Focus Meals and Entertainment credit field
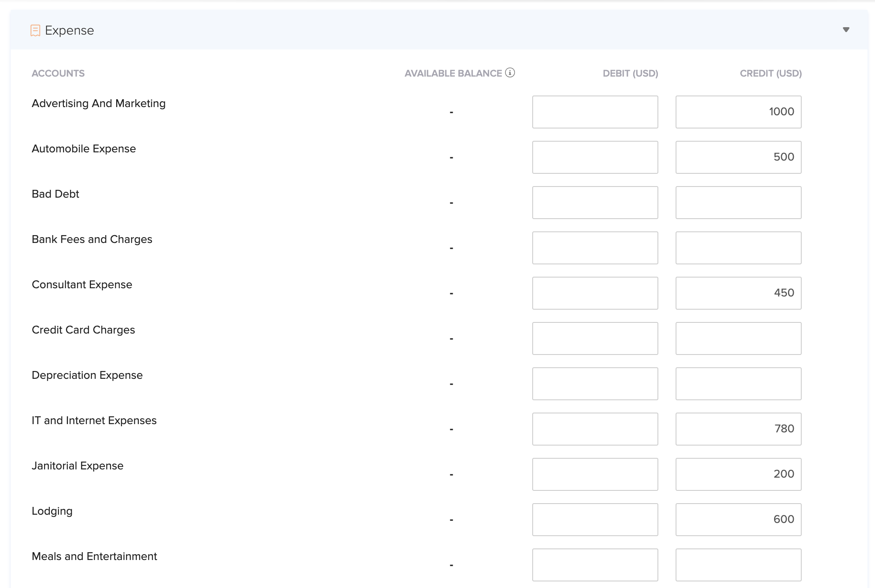875x588 pixels. (738, 565)
